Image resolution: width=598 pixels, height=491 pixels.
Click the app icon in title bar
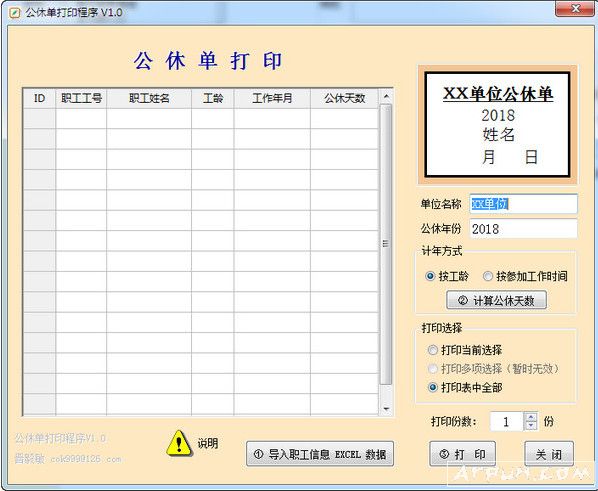15,13
